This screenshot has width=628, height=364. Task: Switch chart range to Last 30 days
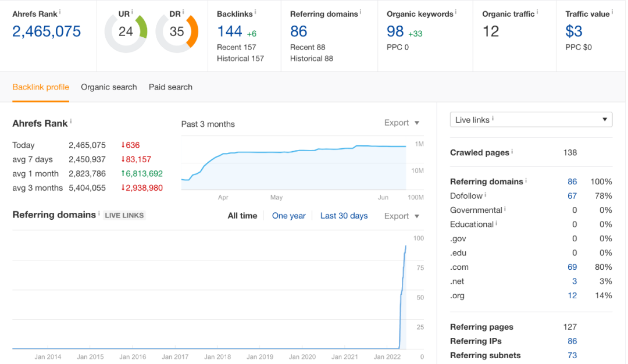click(x=344, y=216)
